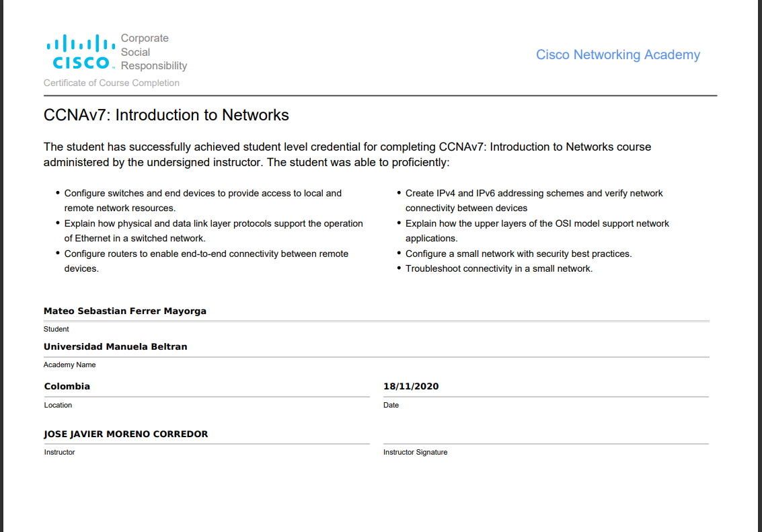The width and height of the screenshot is (762, 532).
Task: Click the Student label under the name
Action: pos(56,330)
